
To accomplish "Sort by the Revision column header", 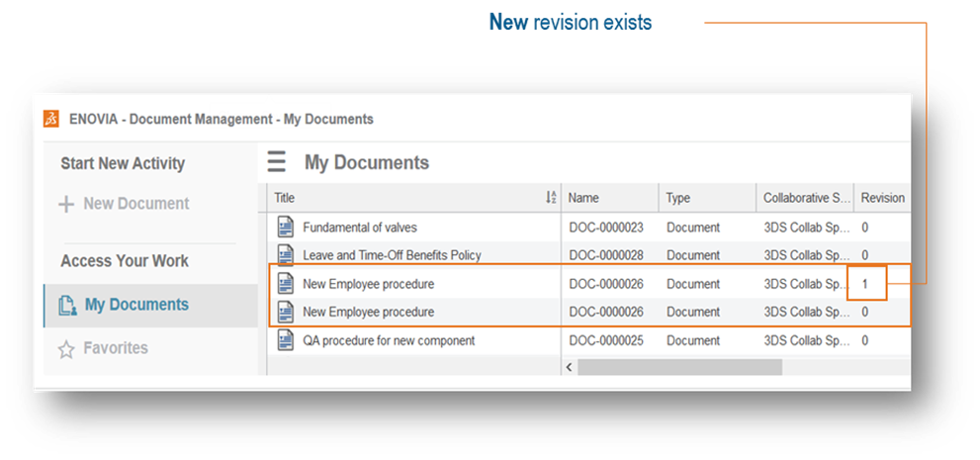I will click(x=882, y=198).
